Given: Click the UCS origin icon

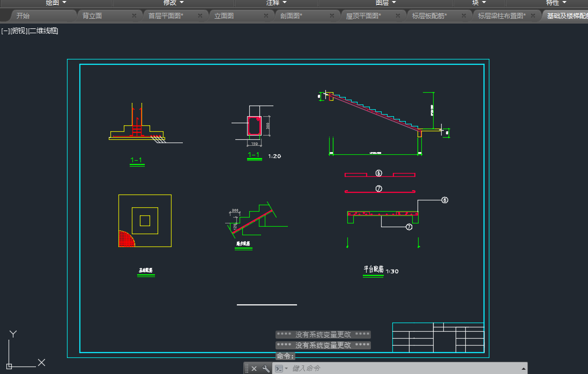Looking at the screenshot, I should (x=9, y=366).
